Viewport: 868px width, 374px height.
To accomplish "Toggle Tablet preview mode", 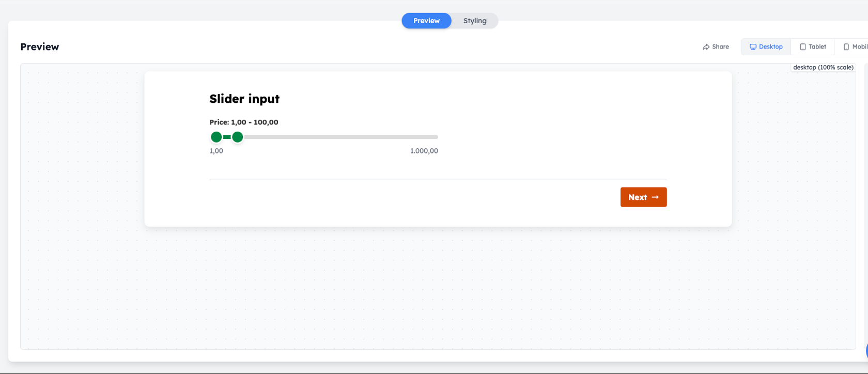I will pos(813,46).
